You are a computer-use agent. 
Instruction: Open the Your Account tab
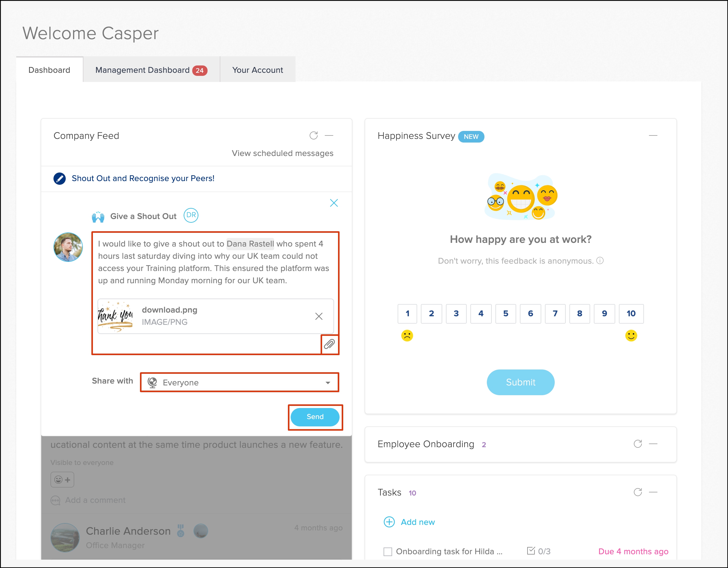257,70
